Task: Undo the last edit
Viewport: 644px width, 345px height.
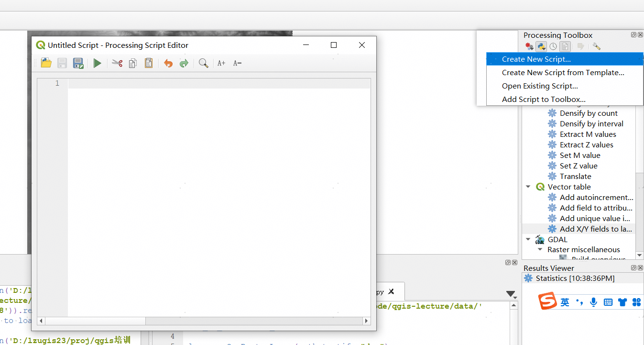Action: [168, 63]
